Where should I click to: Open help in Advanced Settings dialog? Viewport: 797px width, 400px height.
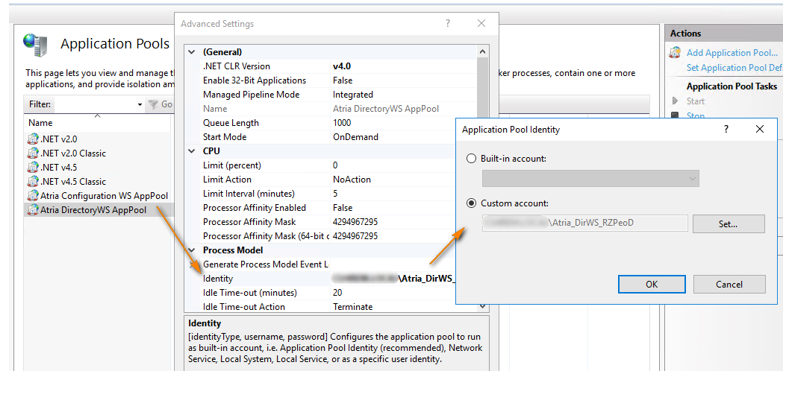click(x=447, y=23)
